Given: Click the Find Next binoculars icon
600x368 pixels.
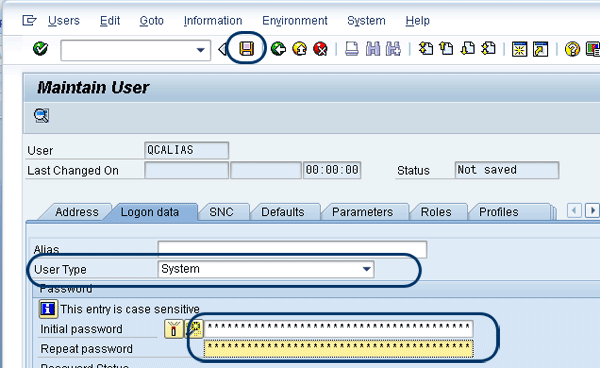Looking at the screenshot, I should pos(393,49).
